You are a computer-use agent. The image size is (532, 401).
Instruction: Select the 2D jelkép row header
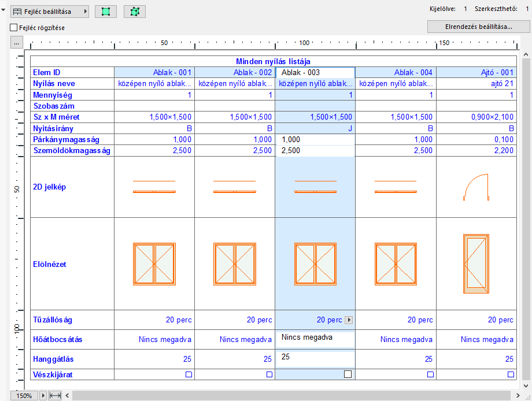pyautogui.click(x=72, y=187)
